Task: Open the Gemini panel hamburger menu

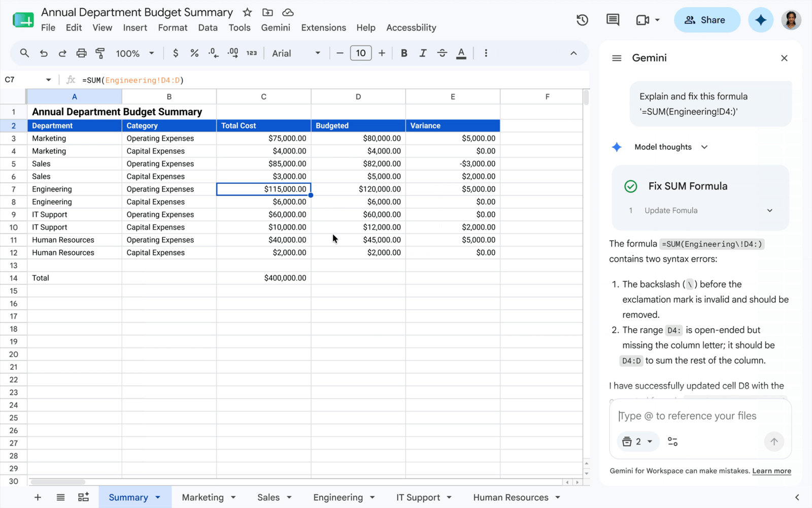Action: (x=617, y=58)
